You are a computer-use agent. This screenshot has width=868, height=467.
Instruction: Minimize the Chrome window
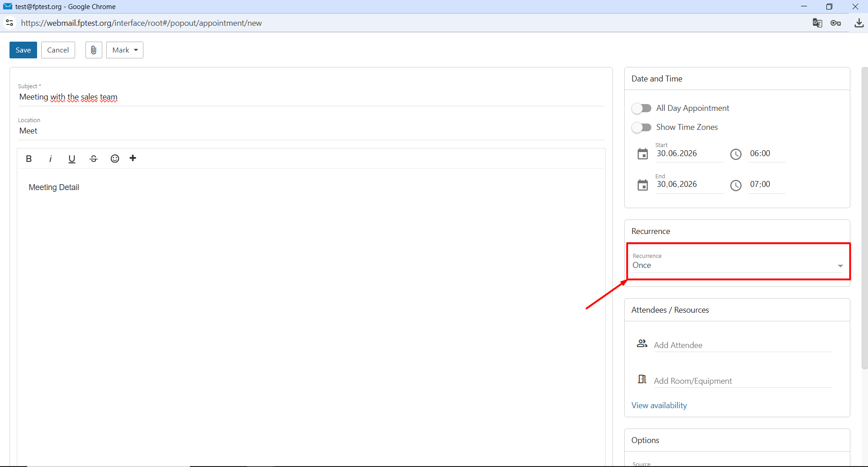(x=804, y=6)
